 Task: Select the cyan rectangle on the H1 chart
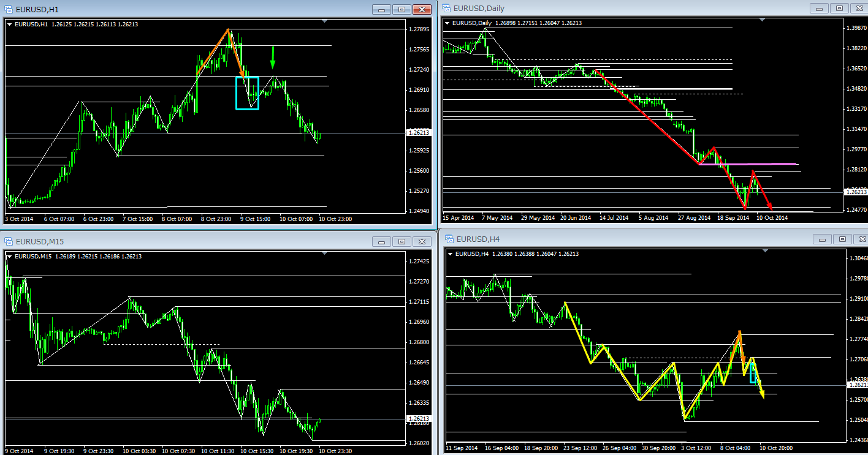pos(237,93)
